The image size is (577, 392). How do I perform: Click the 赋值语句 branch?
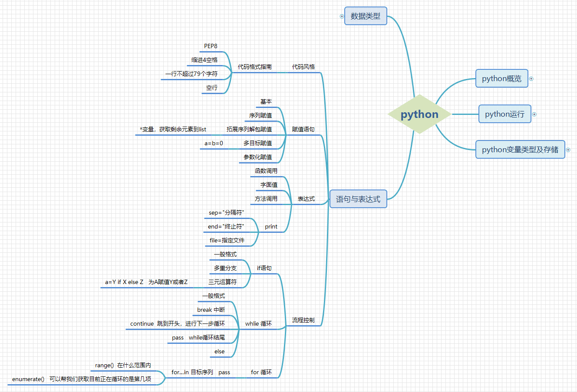[x=303, y=129]
